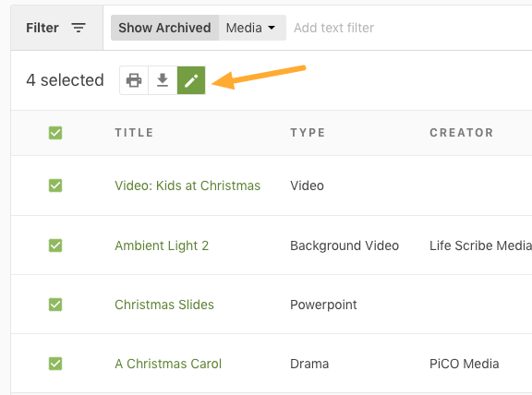Toggle the select-all checkbox in header
This screenshot has width=532, height=395.
click(x=55, y=133)
